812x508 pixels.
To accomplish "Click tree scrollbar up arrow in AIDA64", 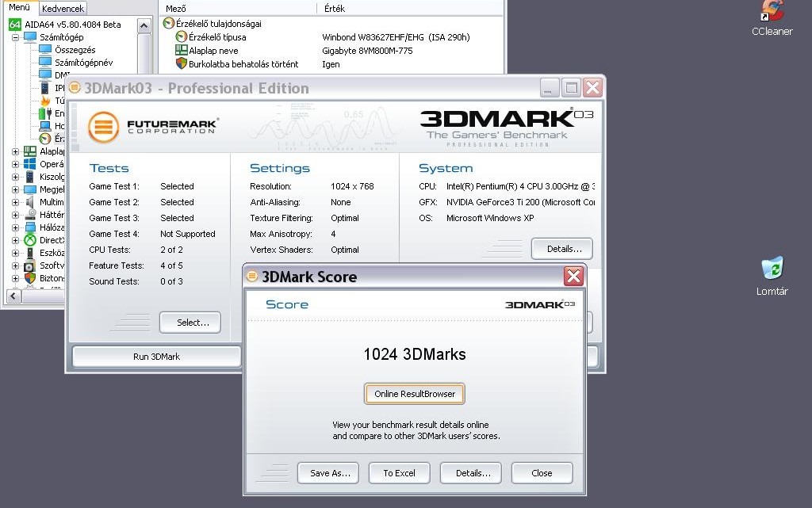I will tap(144, 25).
